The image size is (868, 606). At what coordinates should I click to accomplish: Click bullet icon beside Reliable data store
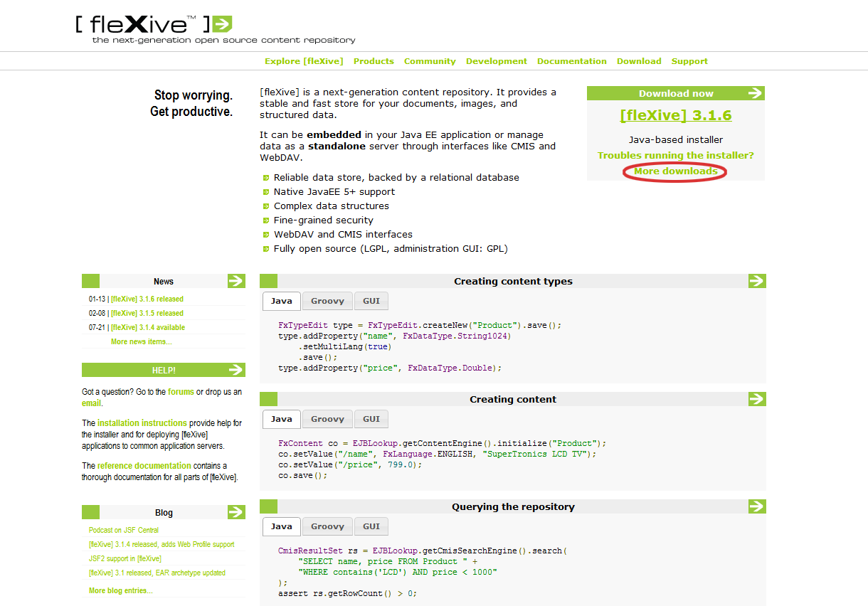tap(266, 178)
